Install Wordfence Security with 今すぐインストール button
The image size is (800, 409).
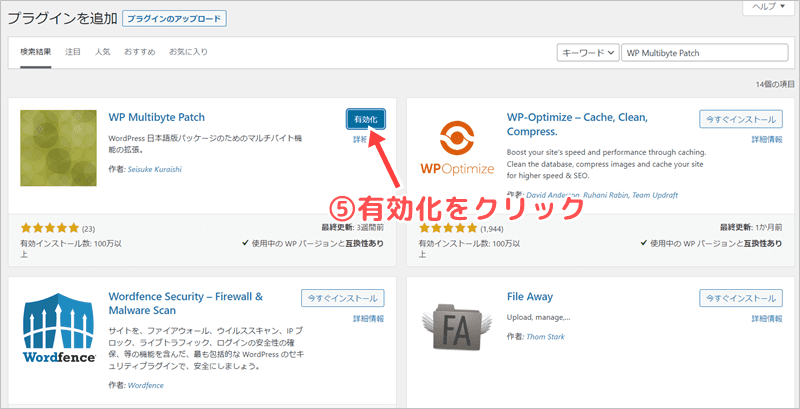tap(342, 298)
